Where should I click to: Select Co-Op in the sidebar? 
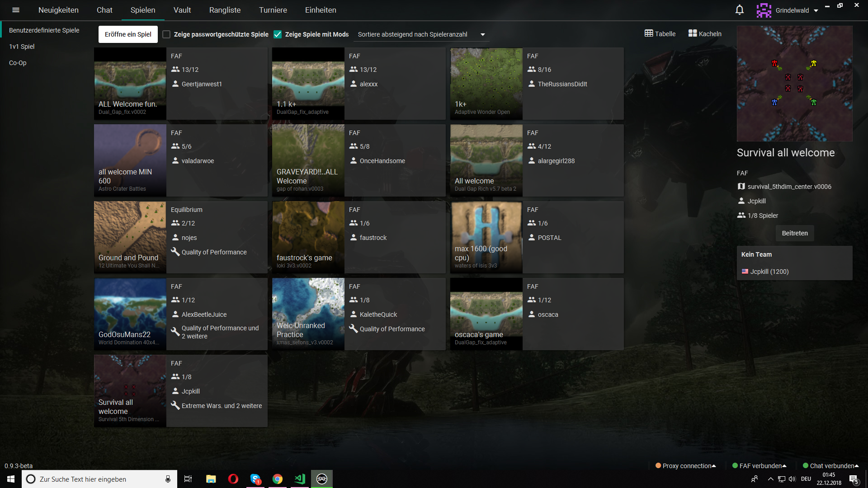pos(18,63)
